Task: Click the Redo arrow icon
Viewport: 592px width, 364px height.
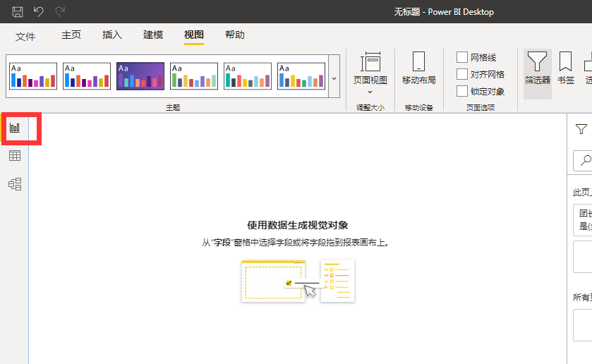Action: pyautogui.click(x=60, y=12)
